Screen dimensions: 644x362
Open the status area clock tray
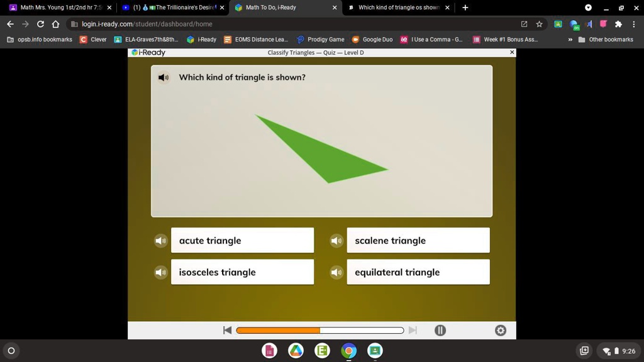[x=619, y=351]
